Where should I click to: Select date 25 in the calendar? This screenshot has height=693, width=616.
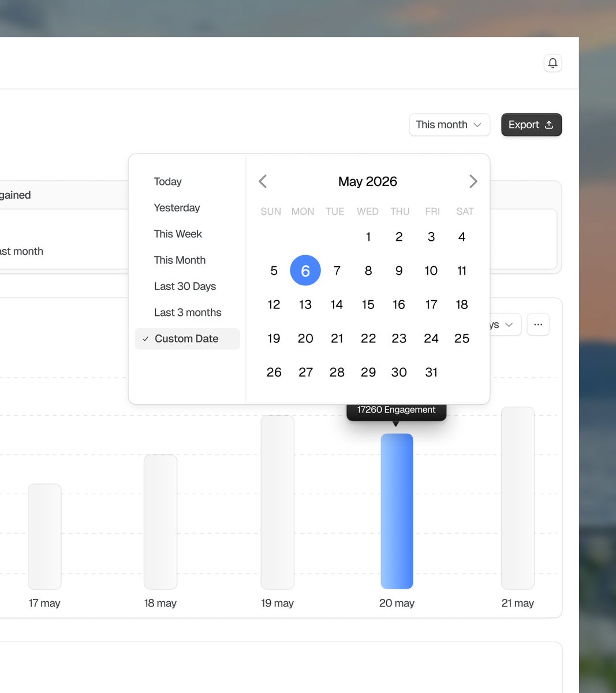pyautogui.click(x=462, y=338)
